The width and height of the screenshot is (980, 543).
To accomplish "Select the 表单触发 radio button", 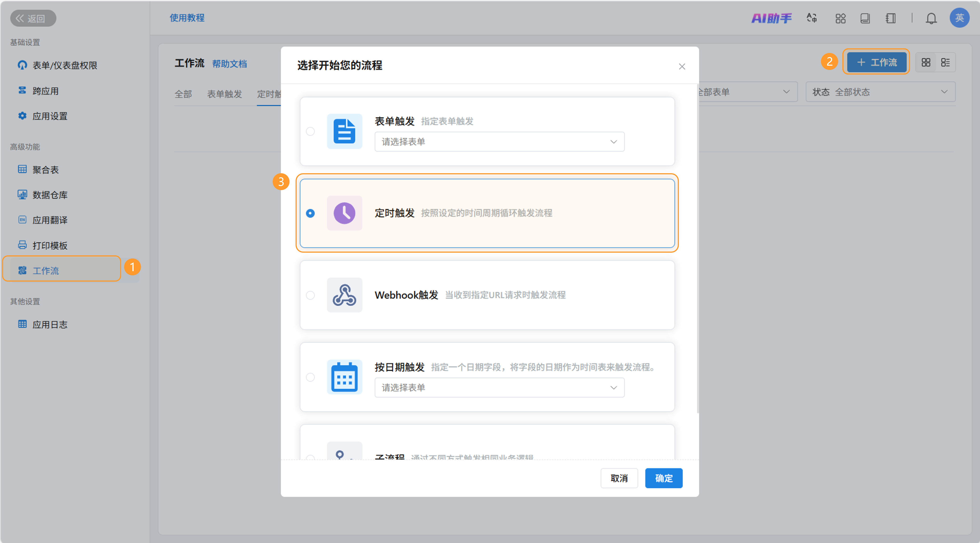I will click(x=310, y=132).
